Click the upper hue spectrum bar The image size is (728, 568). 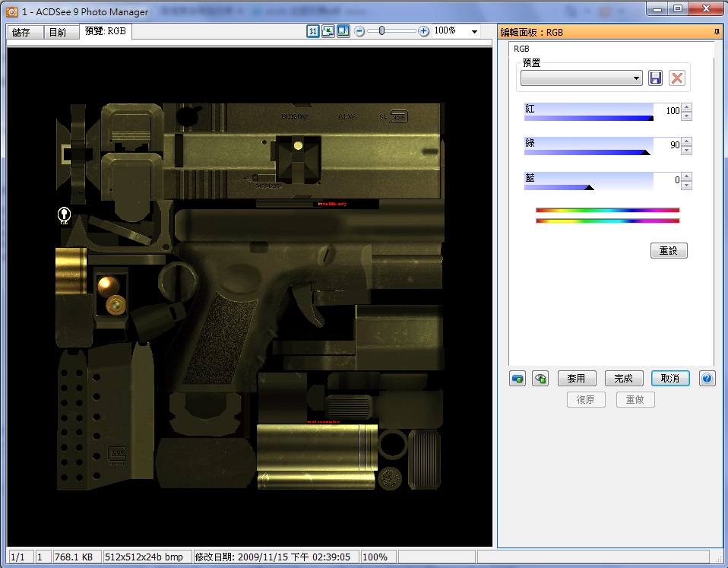click(x=607, y=211)
